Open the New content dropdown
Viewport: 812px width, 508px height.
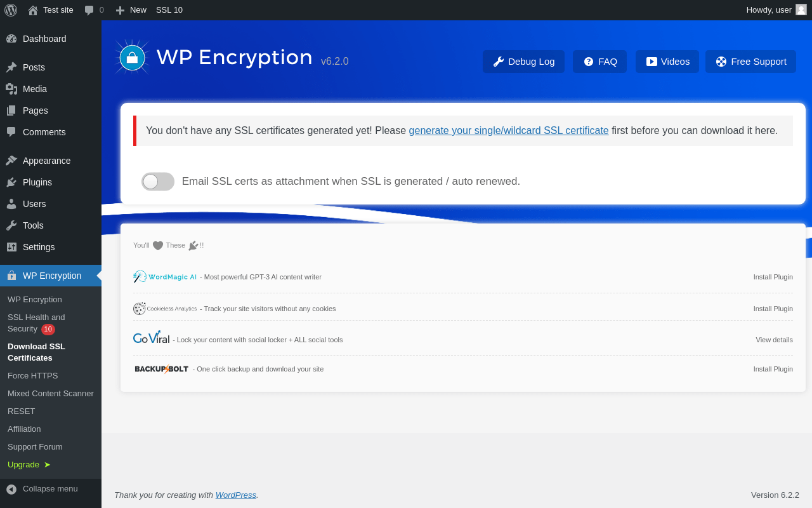pyautogui.click(x=131, y=10)
